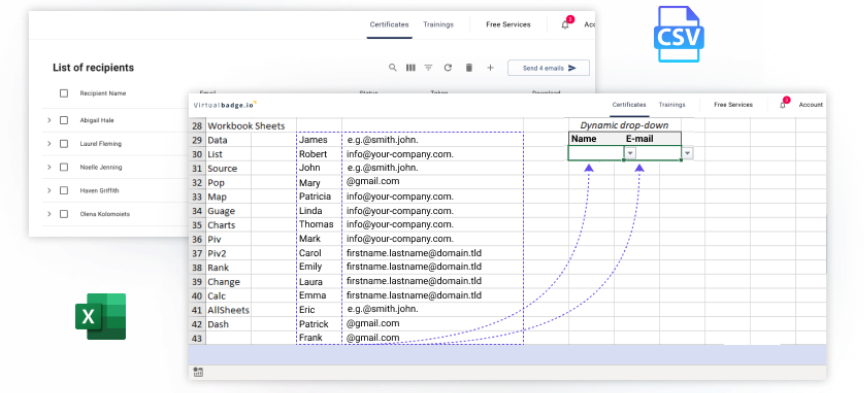Select the Charts cell
This screenshot has width=865, height=393.
[228, 225]
